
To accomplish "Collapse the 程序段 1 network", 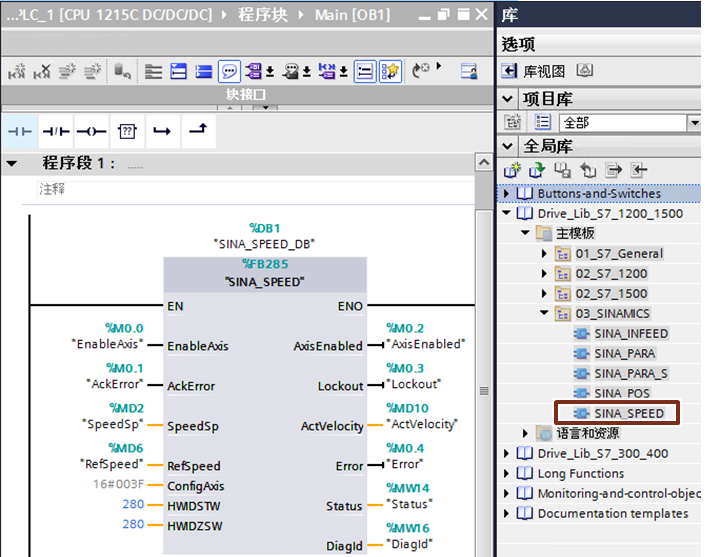I will 12,163.
